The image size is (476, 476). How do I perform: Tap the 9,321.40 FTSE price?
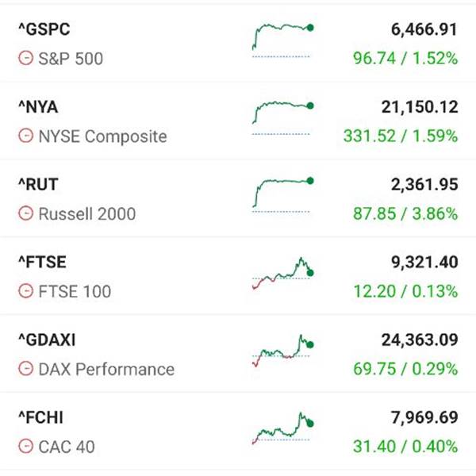click(424, 263)
